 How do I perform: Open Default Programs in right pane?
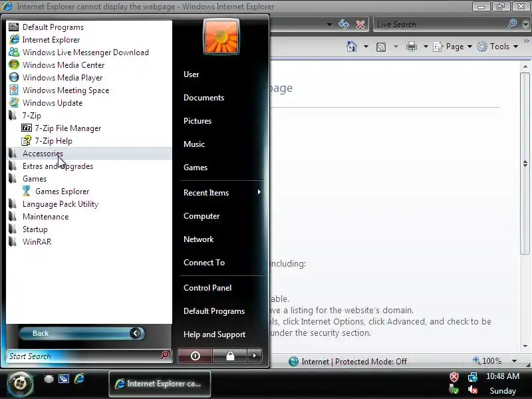click(x=222, y=311)
